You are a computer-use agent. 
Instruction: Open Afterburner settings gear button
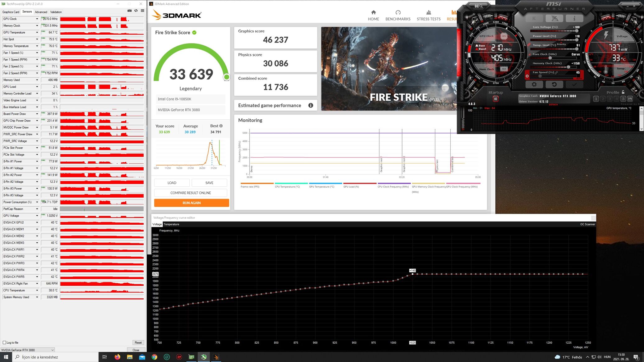point(534,85)
